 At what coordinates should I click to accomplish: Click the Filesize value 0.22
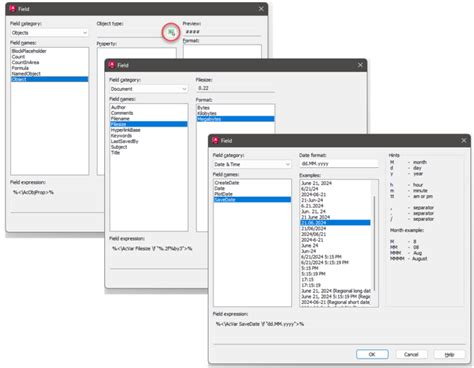pyautogui.click(x=203, y=88)
